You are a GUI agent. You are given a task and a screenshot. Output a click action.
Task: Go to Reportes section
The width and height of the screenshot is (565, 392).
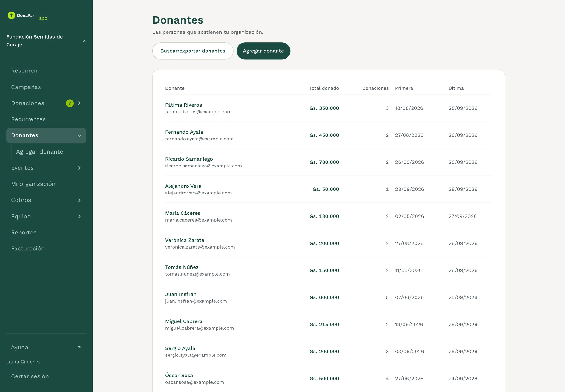point(46,232)
